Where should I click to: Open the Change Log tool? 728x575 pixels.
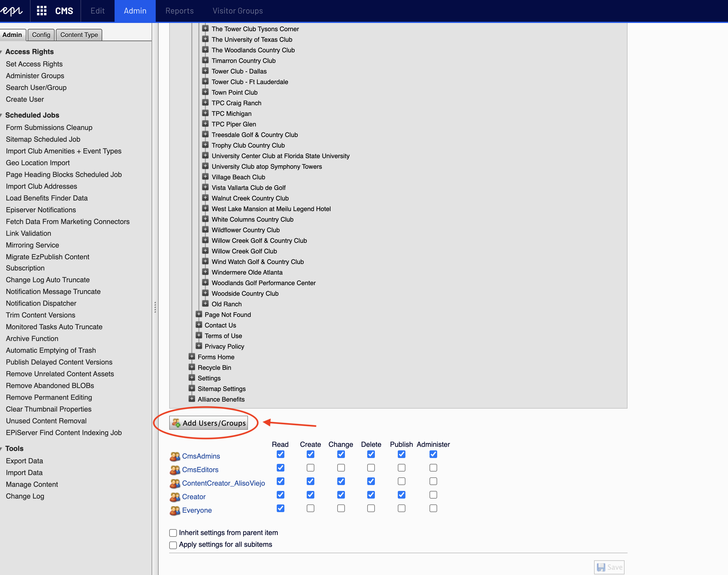pyautogui.click(x=25, y=496)
